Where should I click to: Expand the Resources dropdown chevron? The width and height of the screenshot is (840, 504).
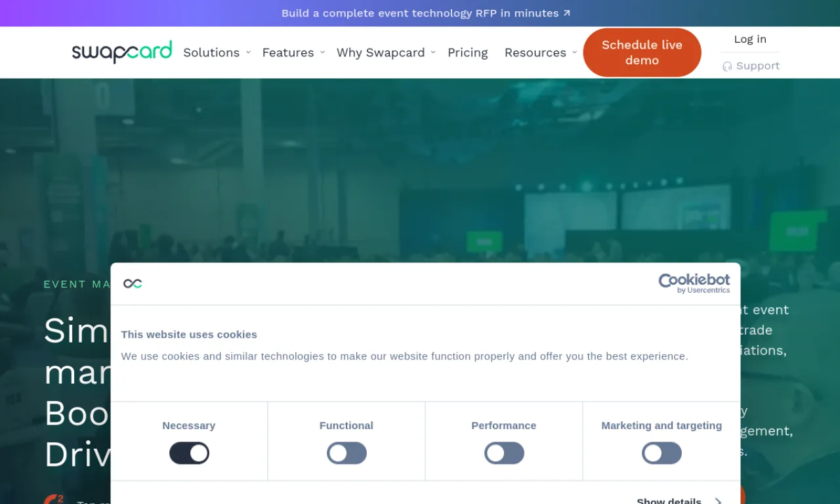574,52
